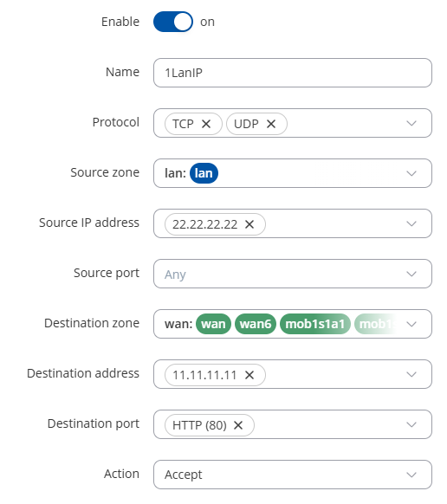Open the Destination address dropdown arrow
The height and width of the screenshot is (504, 447).
pos(411,374)
